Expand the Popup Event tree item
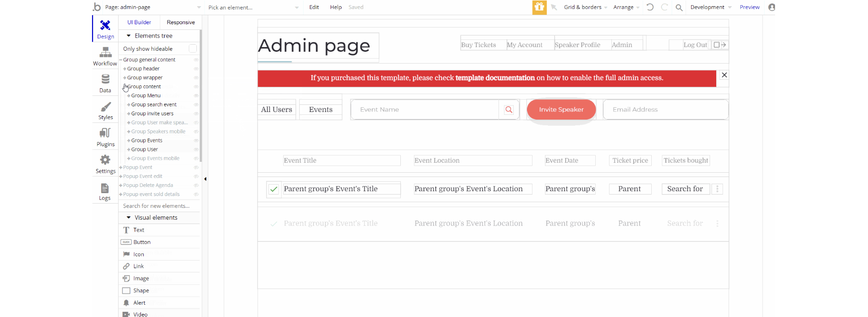The width and height of the screenshot is (868, 317). coord(121,168)
